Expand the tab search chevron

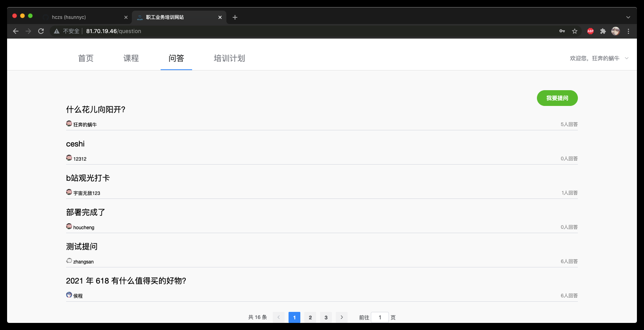[628, 17]
